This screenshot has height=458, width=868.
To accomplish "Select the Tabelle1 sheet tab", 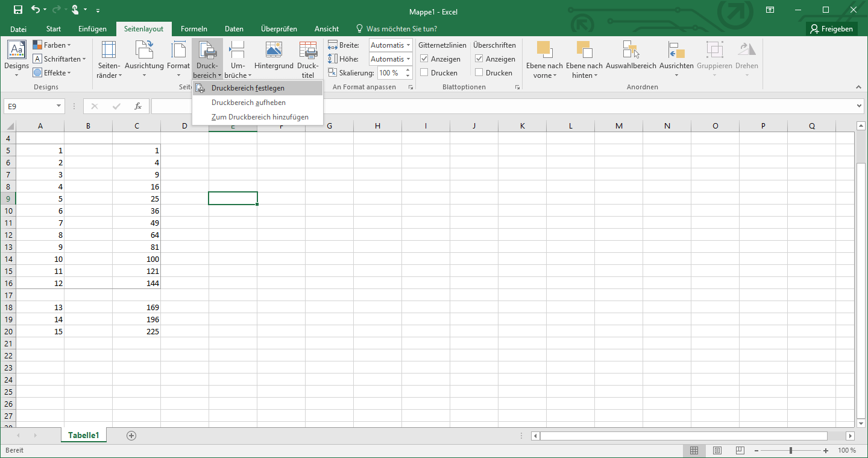I will coord(83,435).
